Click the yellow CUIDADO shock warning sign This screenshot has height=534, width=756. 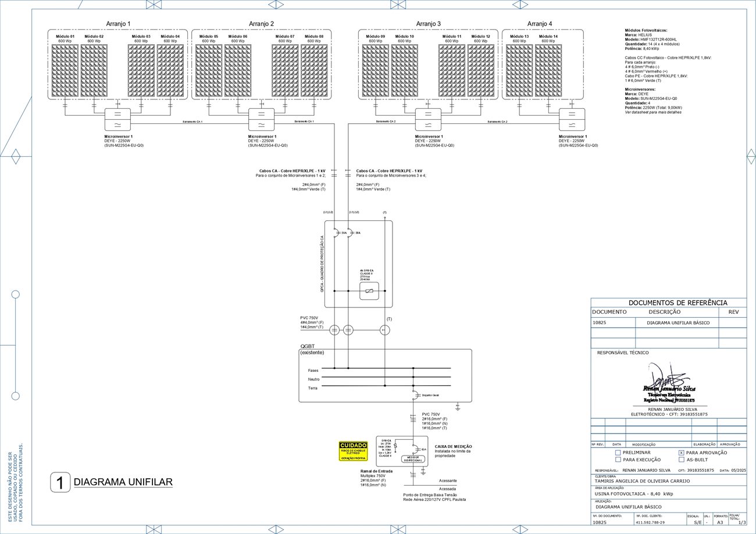(353, 451)
